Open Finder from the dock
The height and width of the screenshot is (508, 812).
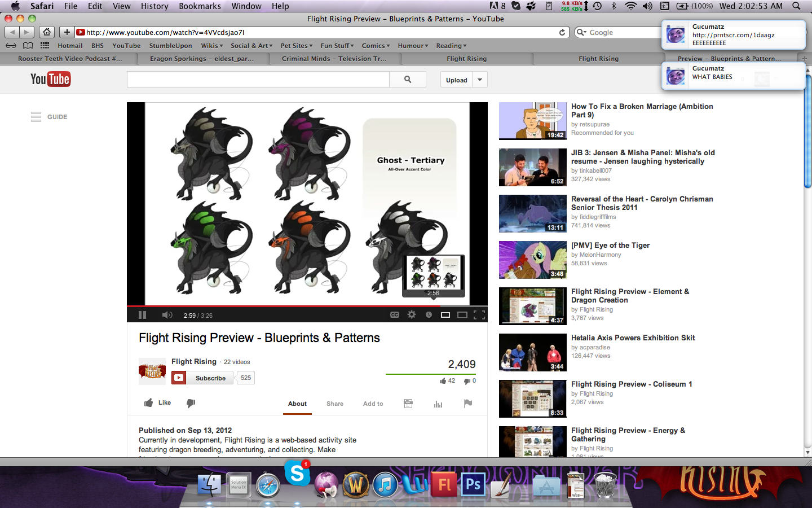(x=209, y=484)
